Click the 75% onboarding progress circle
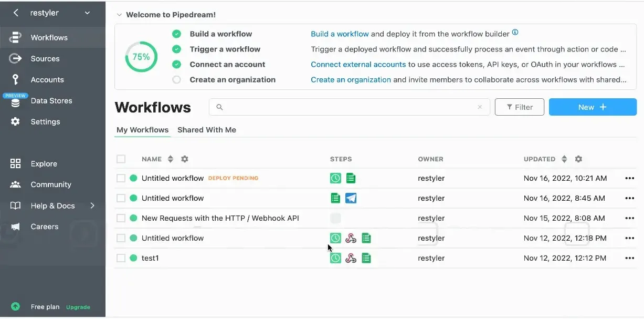Screen dimensions: 644x319 [141, 56]
